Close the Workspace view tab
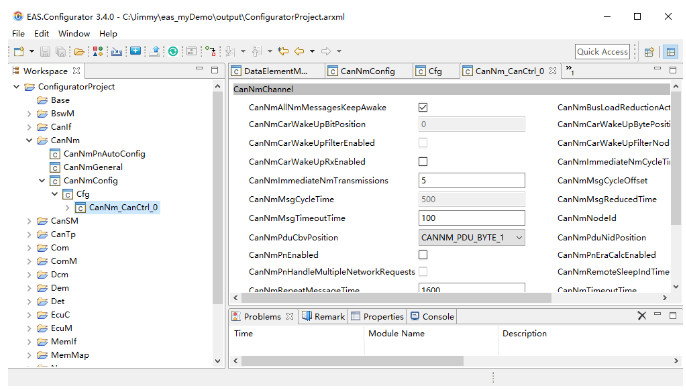This screenshot has width=686, height=390. pyautogui.click(x=77, y=70)
